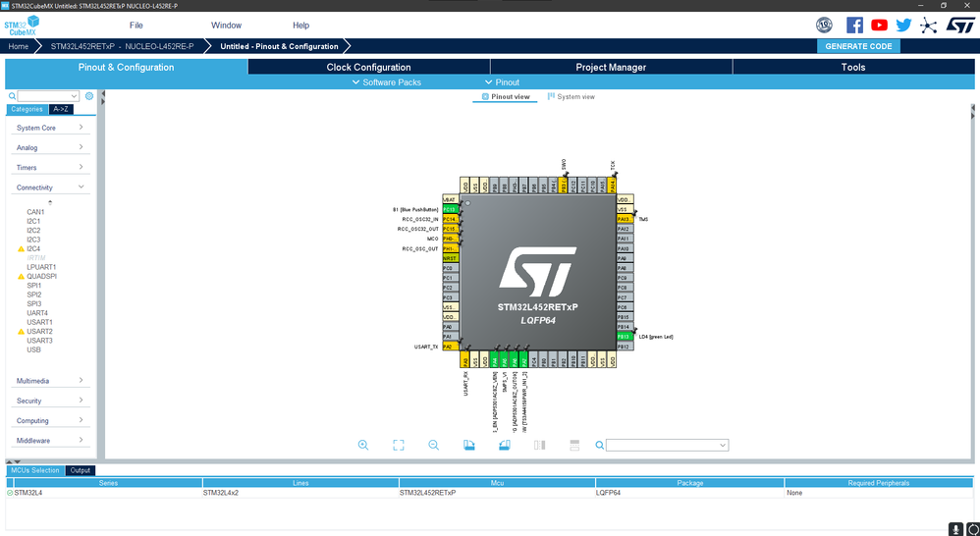980x536 pixels.
Task: Open the ST YouTube channel icon
Action: click(880, 25)
